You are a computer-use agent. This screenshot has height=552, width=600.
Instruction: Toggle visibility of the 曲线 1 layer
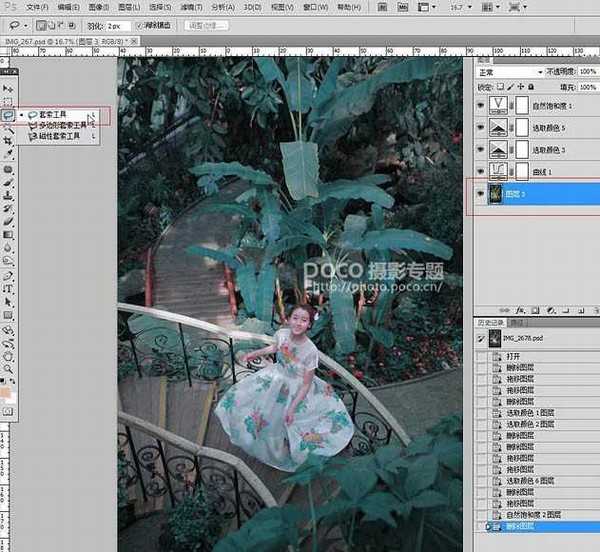coord(479,172)
